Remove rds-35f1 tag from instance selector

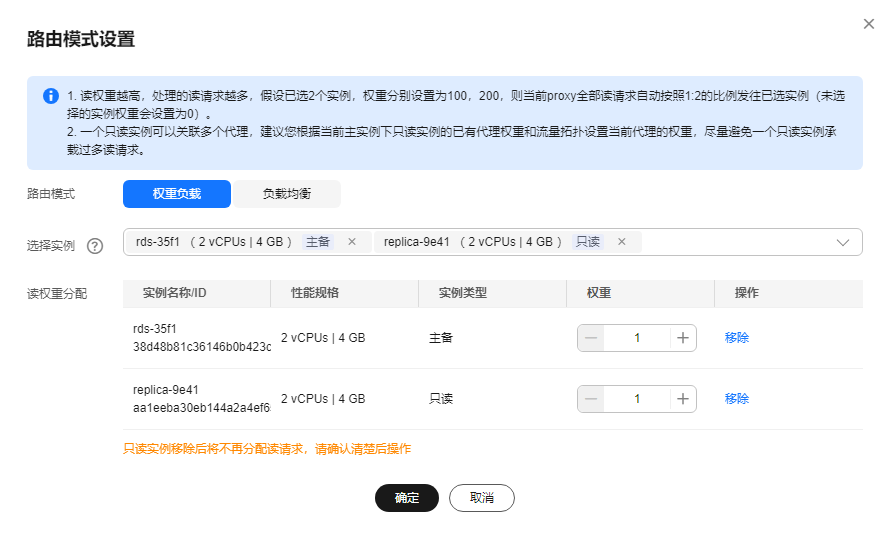pos(351,242)
